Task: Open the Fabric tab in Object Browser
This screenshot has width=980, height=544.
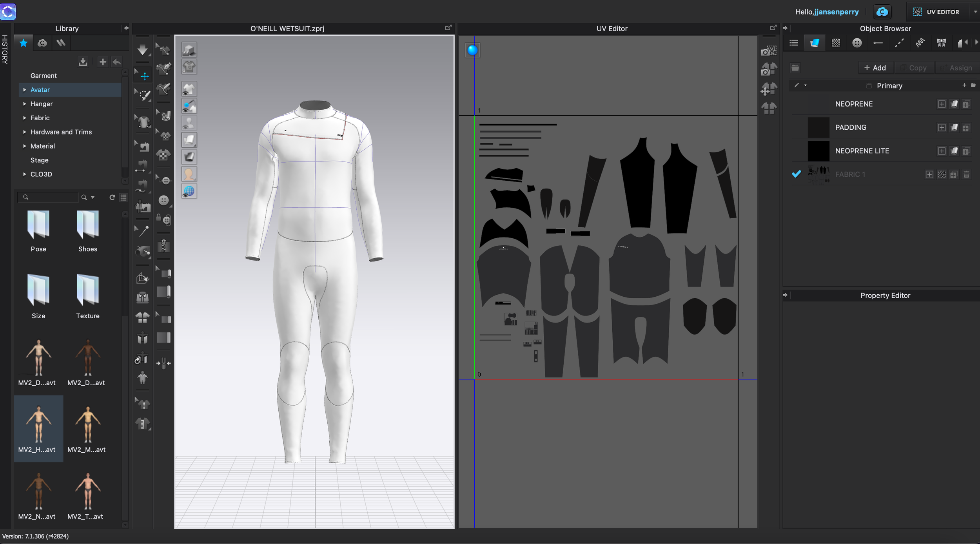Action: pyautogui.click(x=815, y=43)
